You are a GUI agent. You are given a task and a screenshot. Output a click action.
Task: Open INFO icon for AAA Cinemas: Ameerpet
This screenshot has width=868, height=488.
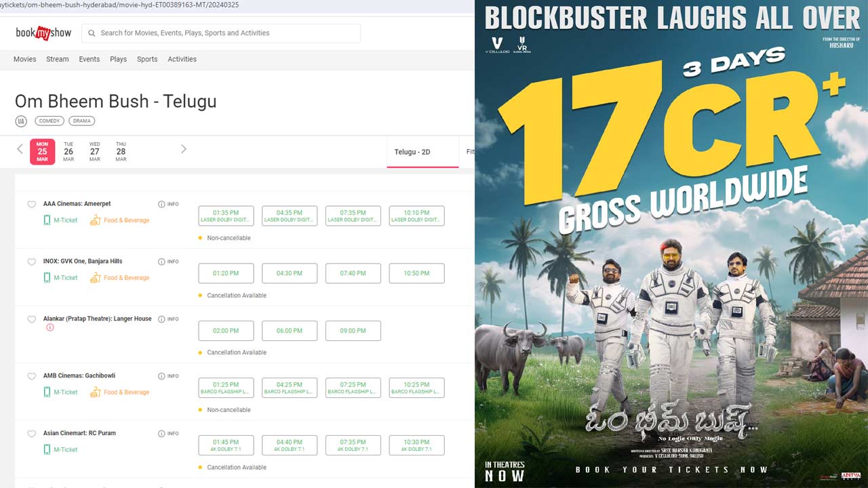tap(161, 204)
